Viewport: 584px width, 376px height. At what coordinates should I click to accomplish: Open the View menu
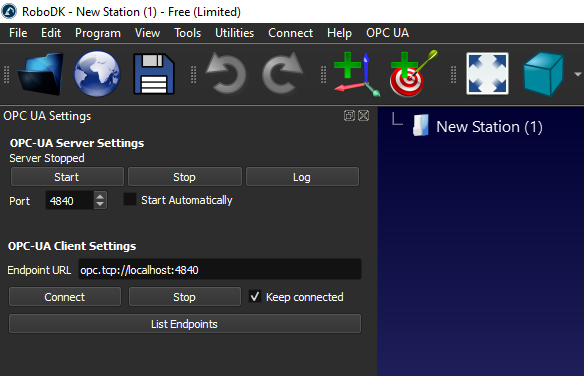pos(147,33)
